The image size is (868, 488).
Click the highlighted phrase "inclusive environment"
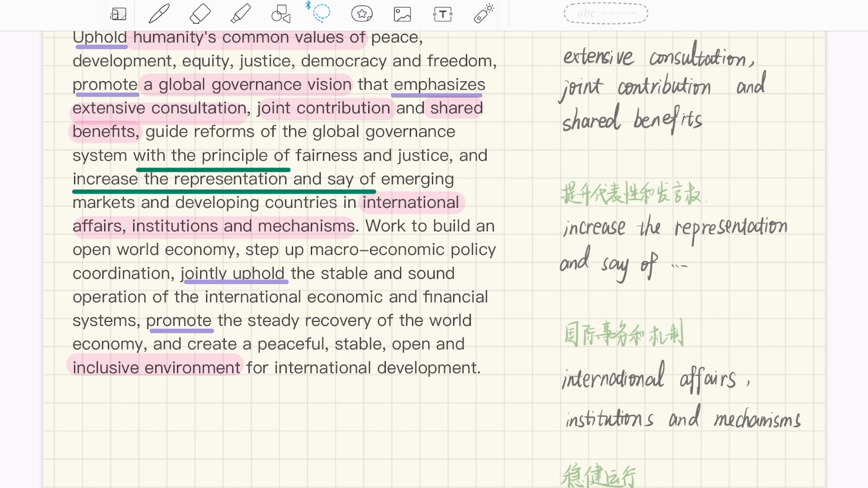(157, 368)
